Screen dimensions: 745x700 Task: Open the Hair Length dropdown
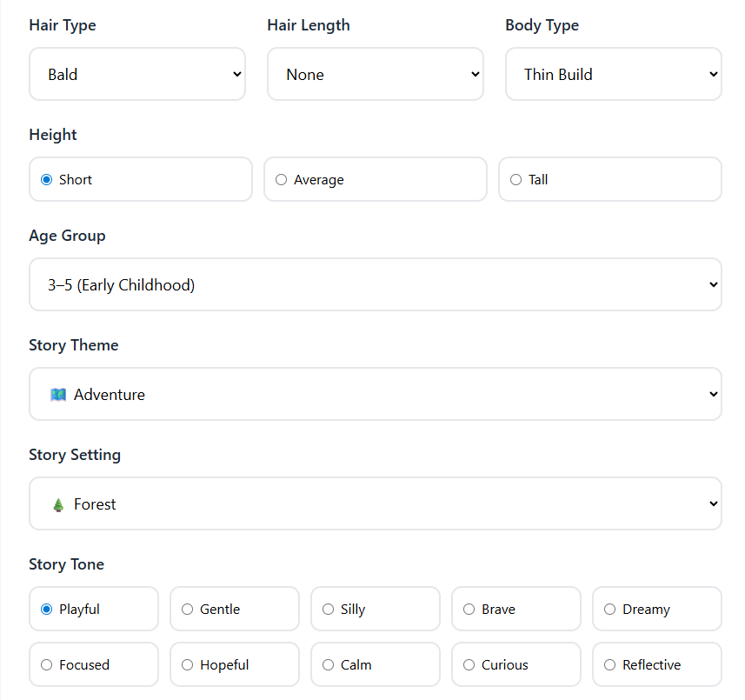(375, 75)
